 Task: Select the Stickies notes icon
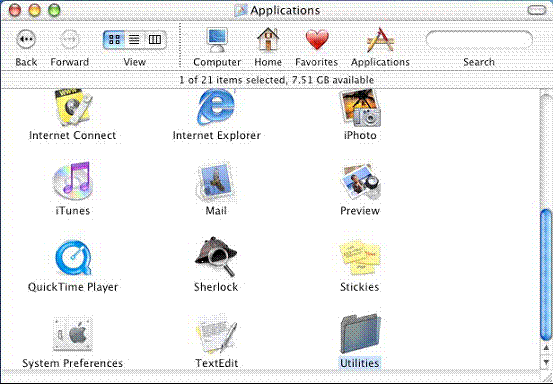pyautogui.click(x=360, y=258)
